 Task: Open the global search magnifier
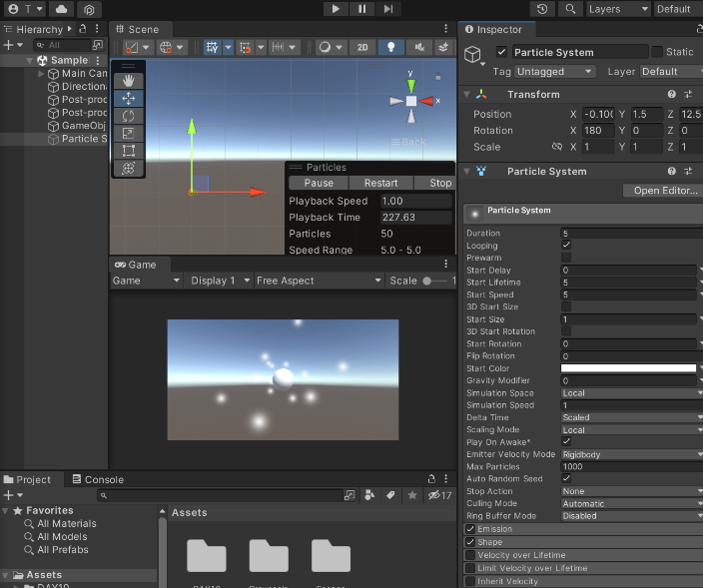click(x=570, y=9)
